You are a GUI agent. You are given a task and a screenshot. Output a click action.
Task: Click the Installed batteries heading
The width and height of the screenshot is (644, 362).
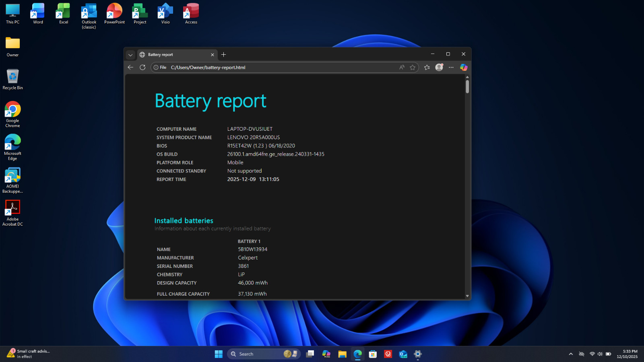[x=184, y=220]
